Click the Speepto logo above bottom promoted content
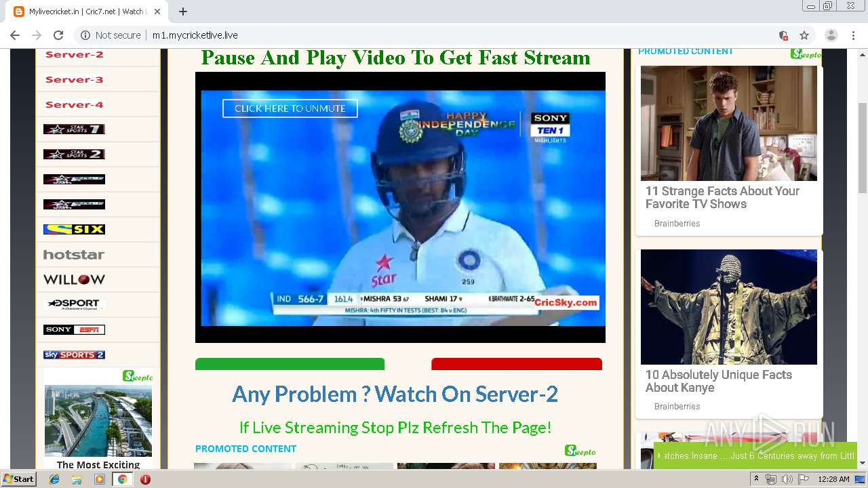This screenshot has width=868, height=488. (x=580, y=451)
